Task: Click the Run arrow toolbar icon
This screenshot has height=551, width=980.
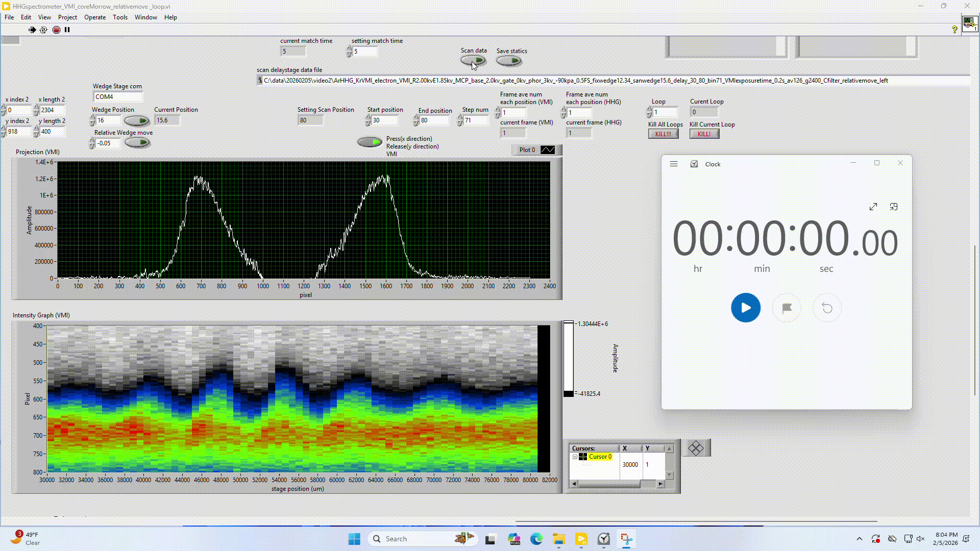Action: point(32,30)
